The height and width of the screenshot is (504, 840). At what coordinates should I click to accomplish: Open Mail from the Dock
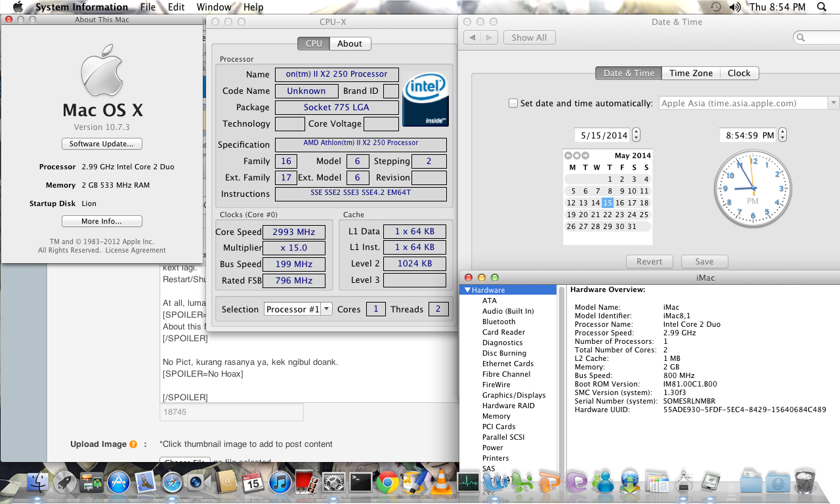[146, 483]
